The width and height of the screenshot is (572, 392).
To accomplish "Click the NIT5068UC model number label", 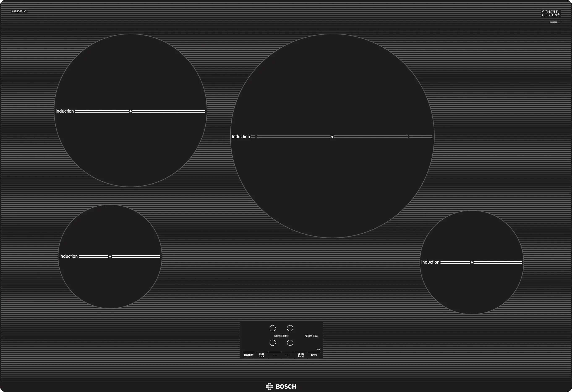I will tap(19, 12).
